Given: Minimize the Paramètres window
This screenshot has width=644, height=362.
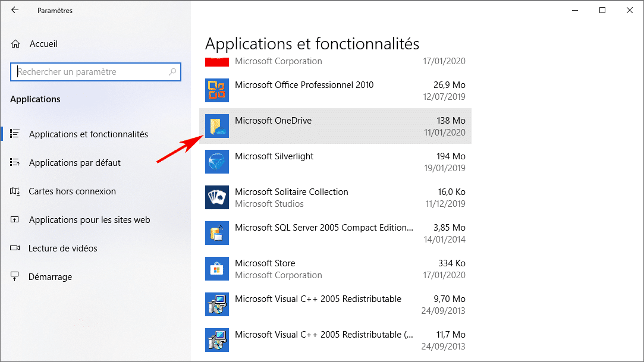Looking at the screenshot, I should tap(575, 10).
